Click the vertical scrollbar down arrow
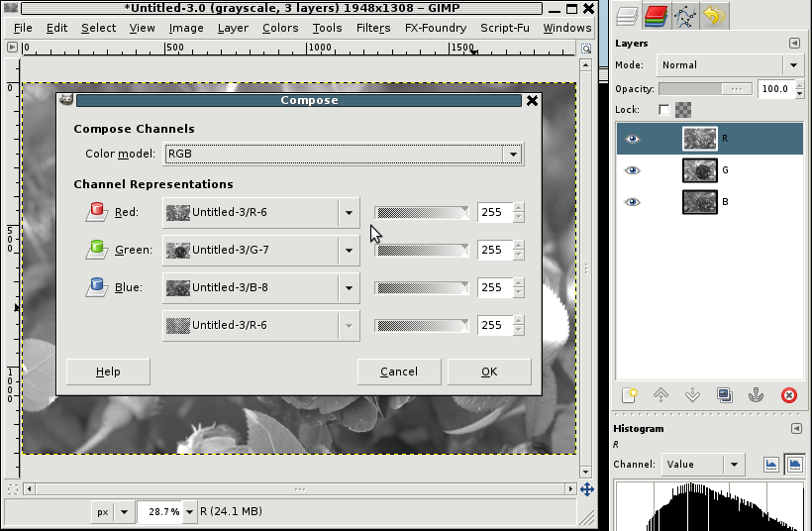The width and height of the screenshot is (812, 531). click(585, 472)
